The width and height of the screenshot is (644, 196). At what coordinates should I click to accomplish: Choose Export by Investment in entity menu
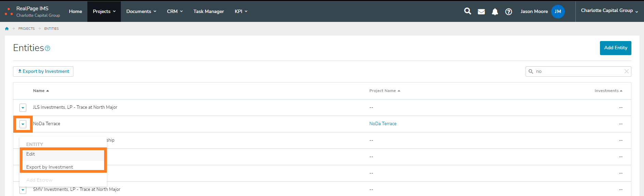pyautogui.click(x=63, y=167)
